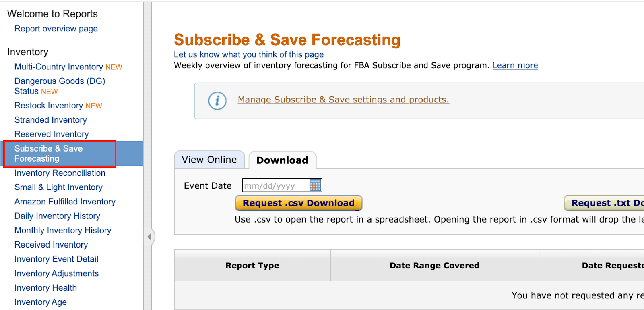Collapse sidebar using the left arrow handle
The height and width of the screenshot is (310, 644).
coord(149,237)
